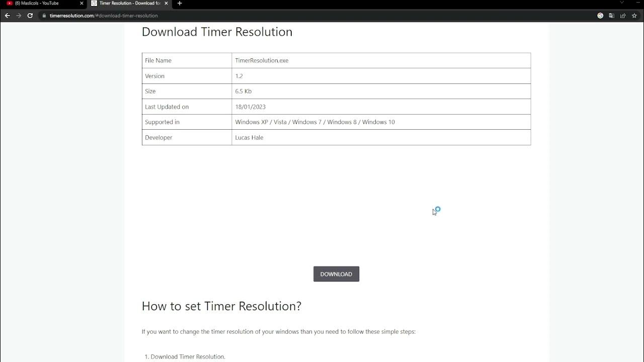Go back to the previous page
This screenshot has height=362, width=644.
(7, 16)
